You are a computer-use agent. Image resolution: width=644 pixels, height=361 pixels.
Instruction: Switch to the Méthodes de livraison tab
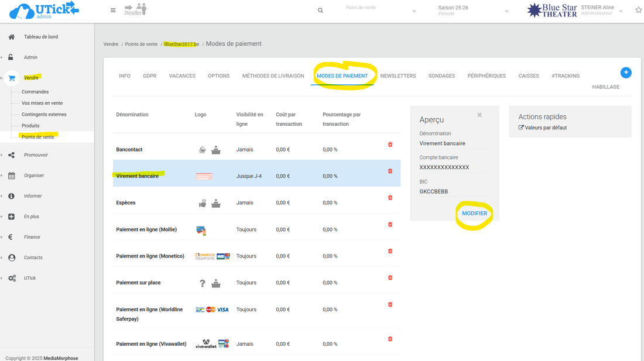click(x=273, y=76)
